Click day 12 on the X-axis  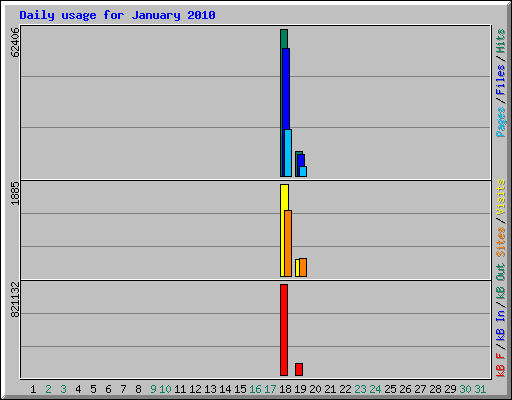[x=195, y=389]
